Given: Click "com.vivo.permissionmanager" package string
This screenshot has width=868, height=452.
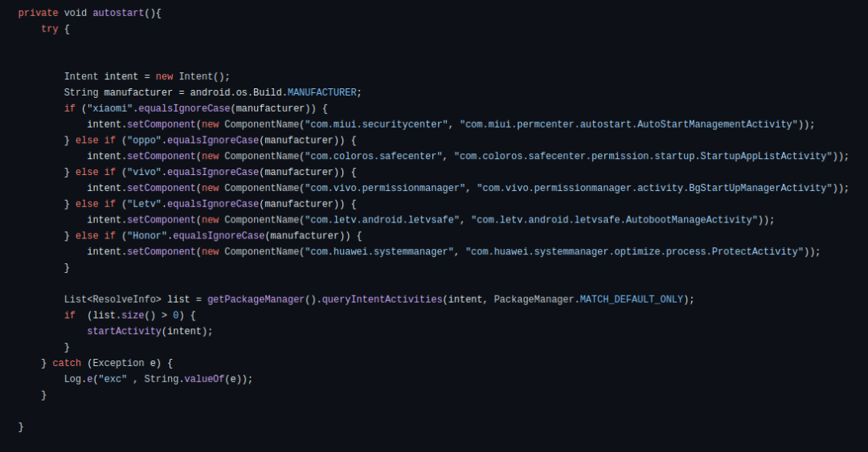Looking at the screenshot, I should tap(385, 188).
